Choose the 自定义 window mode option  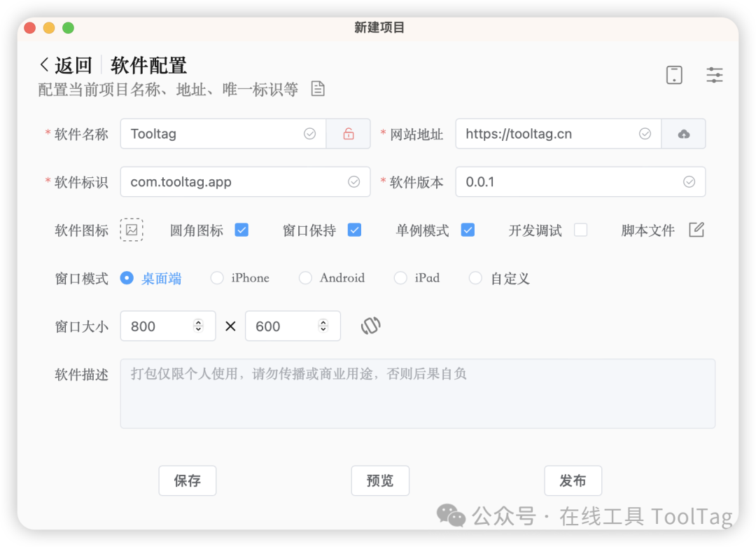[x=475, y=278]
